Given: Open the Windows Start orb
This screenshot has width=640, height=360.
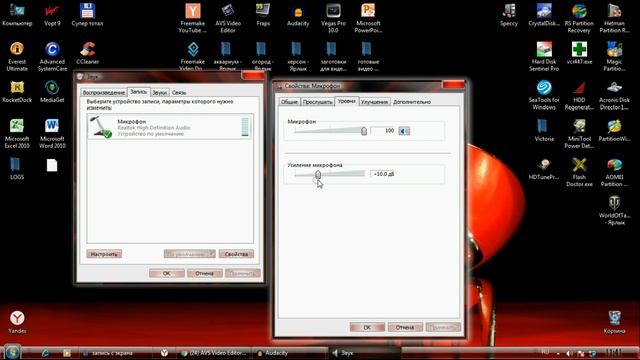Looking at the screenshot, I should coord(12,352).
